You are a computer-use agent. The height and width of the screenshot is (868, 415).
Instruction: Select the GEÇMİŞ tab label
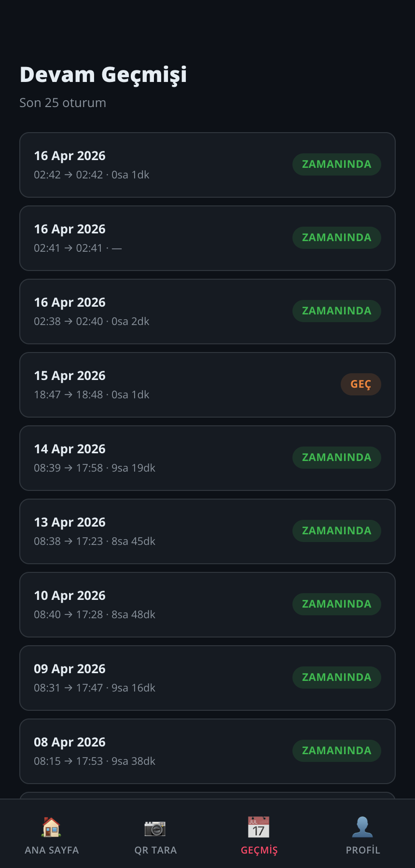pyautogui.click(x=259, y=850)
